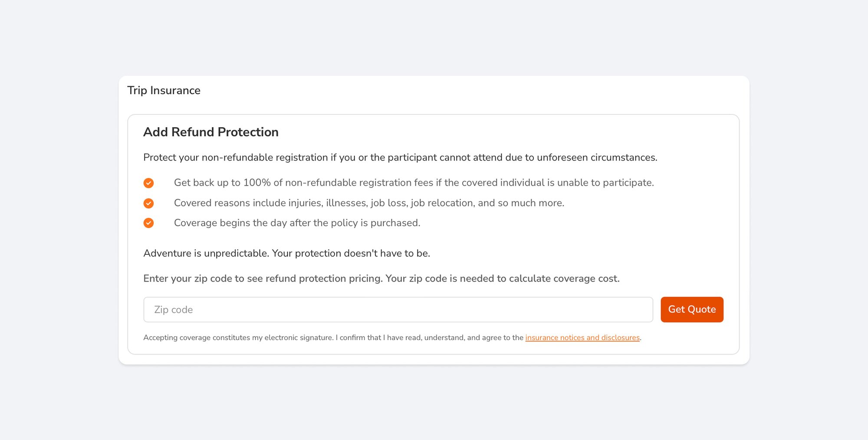The width and height of the screenshot is (868, 440).
Task: Open the insurance notices and disclosures link
Action: 582,338
